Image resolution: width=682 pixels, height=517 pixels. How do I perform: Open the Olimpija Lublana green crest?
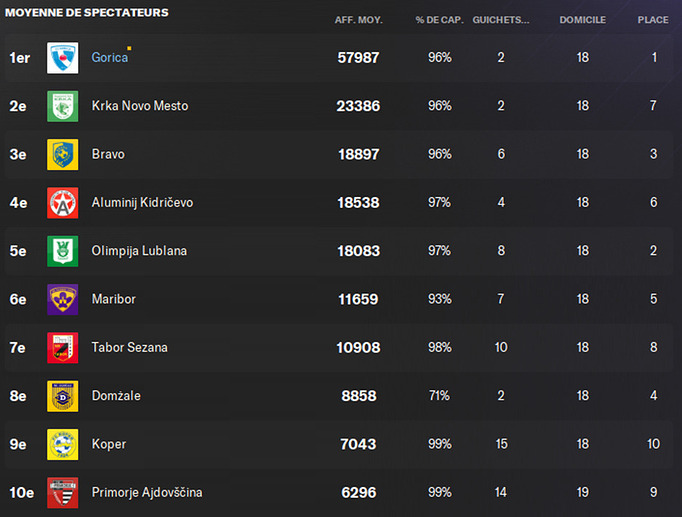63,251
